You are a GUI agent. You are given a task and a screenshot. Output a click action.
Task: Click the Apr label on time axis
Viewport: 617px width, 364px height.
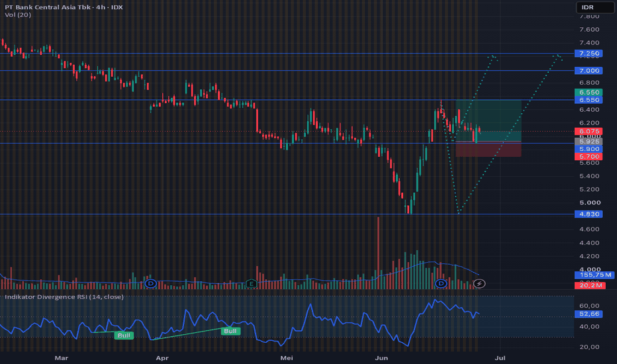pos(162,358)
